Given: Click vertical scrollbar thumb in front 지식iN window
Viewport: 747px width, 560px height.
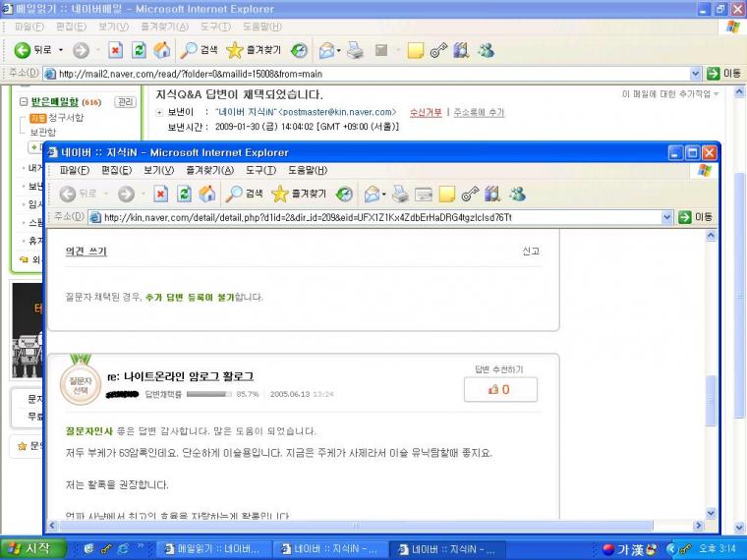Looking at the screenshot, I should pos(711,400).
